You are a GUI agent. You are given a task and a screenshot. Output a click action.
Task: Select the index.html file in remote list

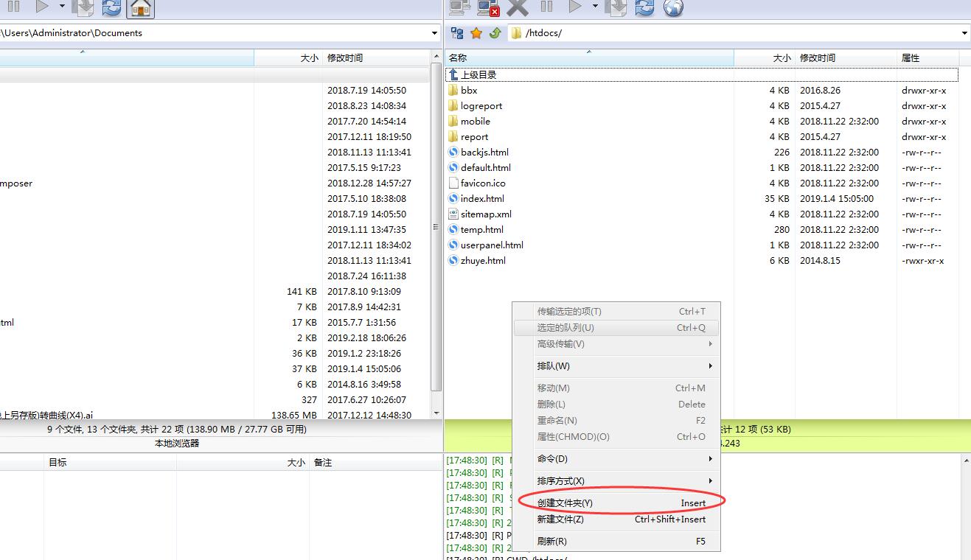pos(482,198)
